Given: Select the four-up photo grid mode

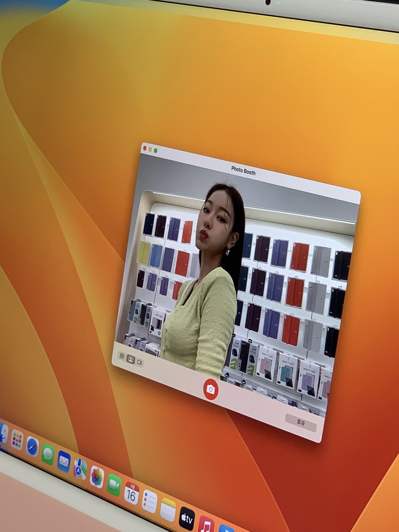Looking at the screenshot, I should pyautogui.click(x=122, y=356).
